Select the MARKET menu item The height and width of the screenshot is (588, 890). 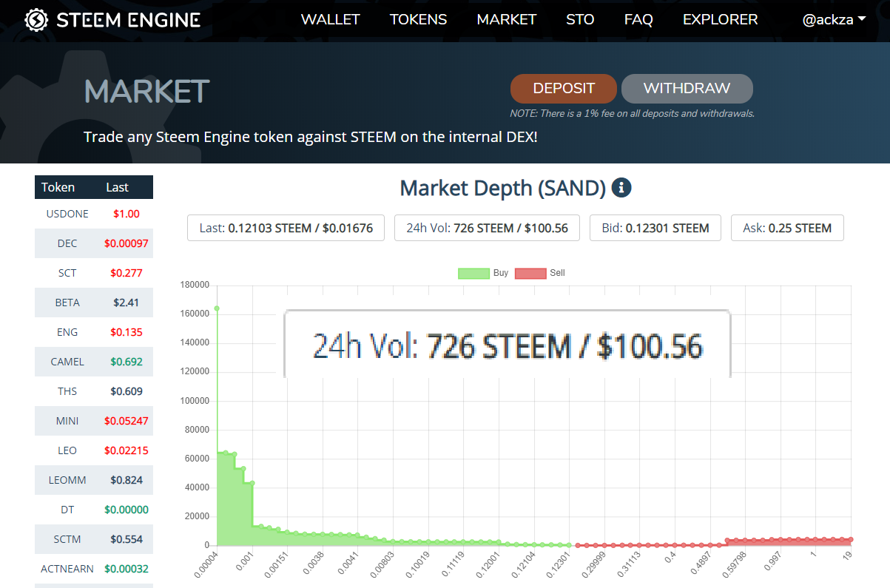click(507, 20)
